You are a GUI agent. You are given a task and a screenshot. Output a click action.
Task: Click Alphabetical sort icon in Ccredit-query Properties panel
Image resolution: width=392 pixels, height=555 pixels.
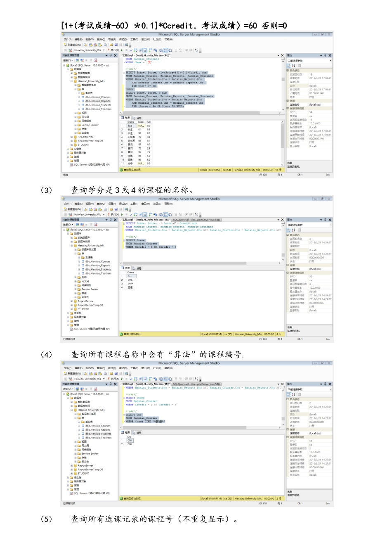click(x=293, y=230)
